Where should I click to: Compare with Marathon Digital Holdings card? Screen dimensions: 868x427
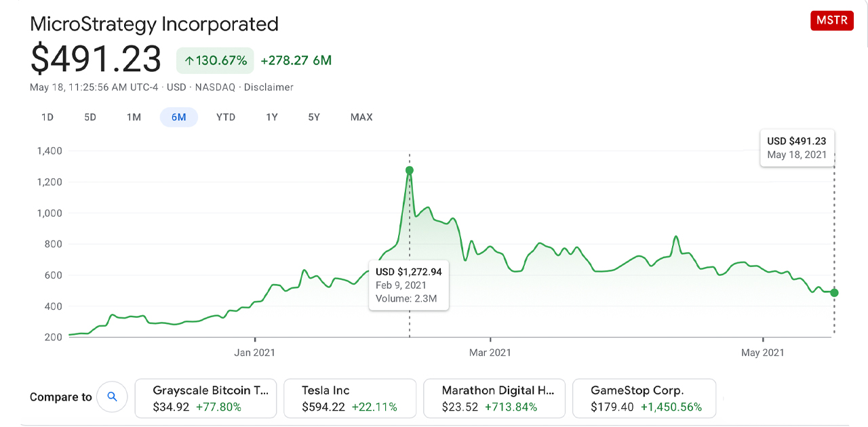[494, 399]
